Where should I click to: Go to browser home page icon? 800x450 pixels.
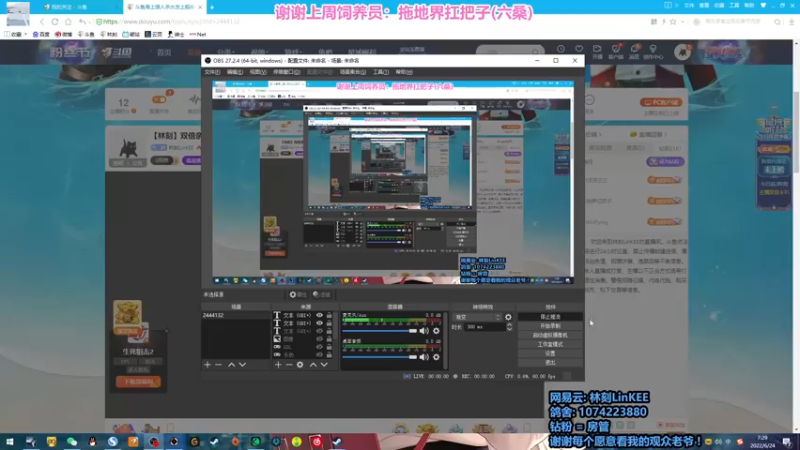(68, 22)
